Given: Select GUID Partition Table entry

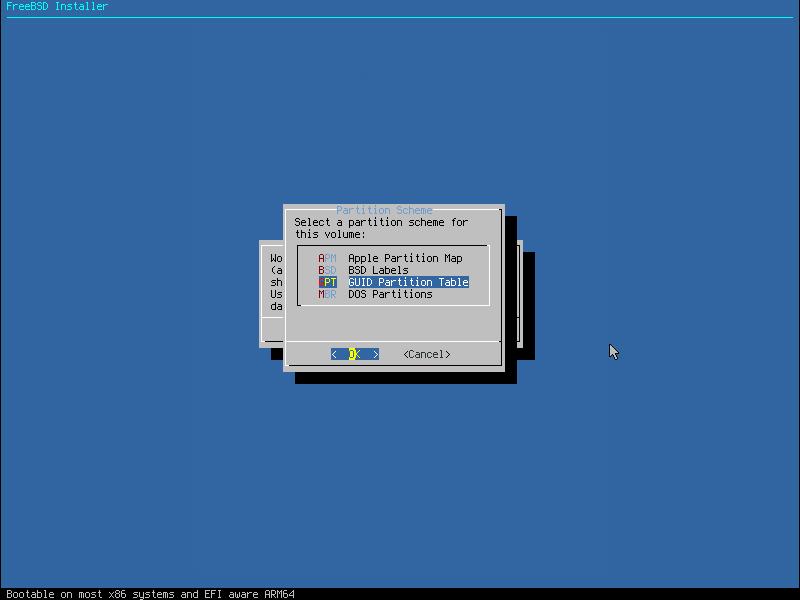Looking at the screenshot, I should click(408, 282).
